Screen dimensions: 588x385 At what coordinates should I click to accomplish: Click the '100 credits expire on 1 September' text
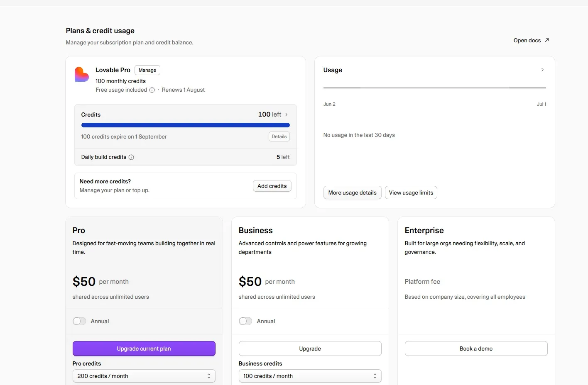pos(124,136)
